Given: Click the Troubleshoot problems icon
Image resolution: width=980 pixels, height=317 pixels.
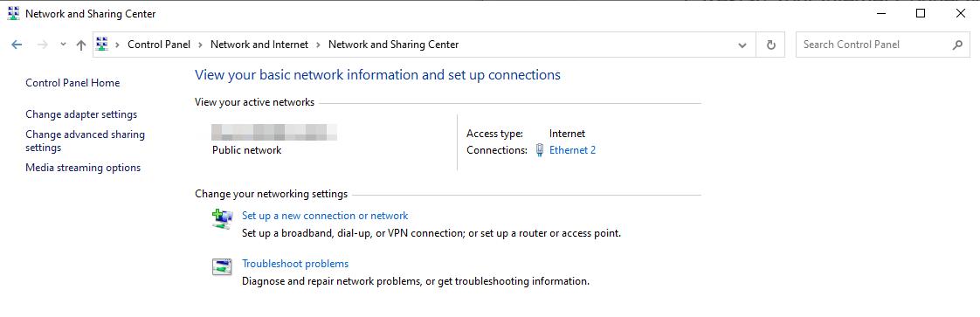Looking at the screenshot, I should [x=222, y=267].
